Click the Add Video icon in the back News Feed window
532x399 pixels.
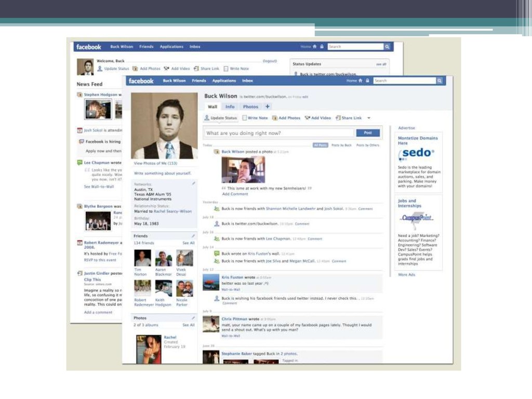click(x=166, y=69)
